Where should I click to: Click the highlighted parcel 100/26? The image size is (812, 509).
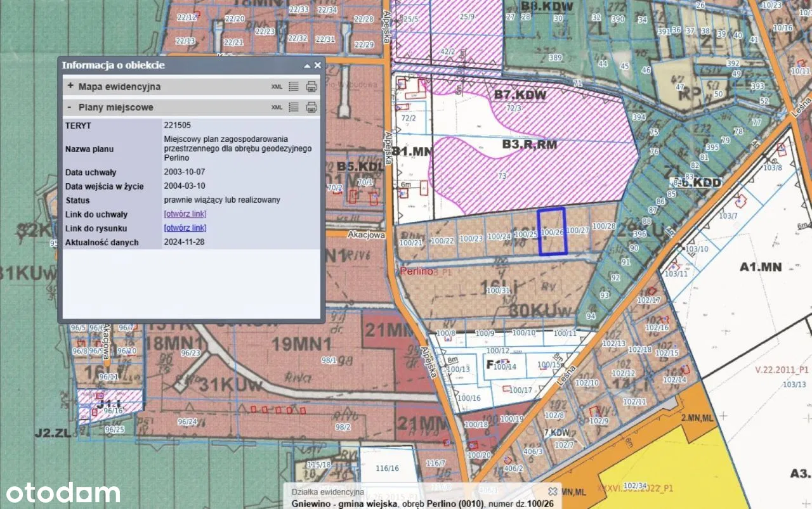(552, 232)
